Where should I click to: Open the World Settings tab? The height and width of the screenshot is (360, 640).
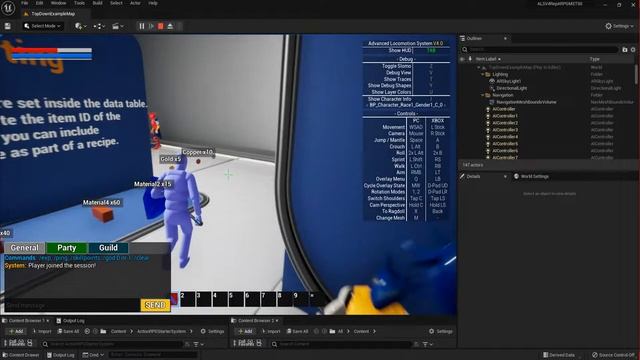[x=531, y=176]
